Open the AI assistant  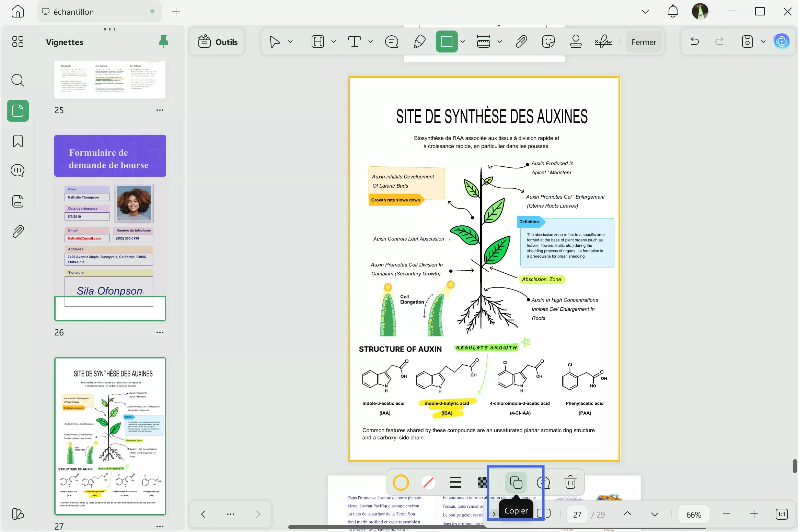[782, 41]
